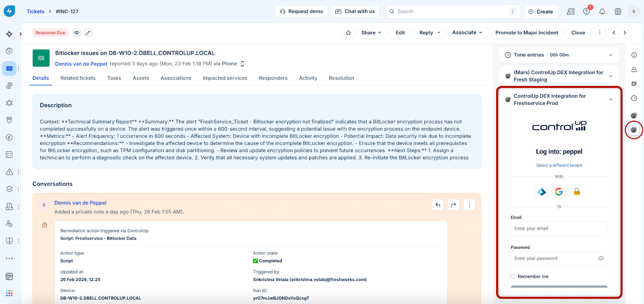Go to next ticket arrow
This screenshot has height=304, width=644.
pyautogui.click(x=625, y=33)
